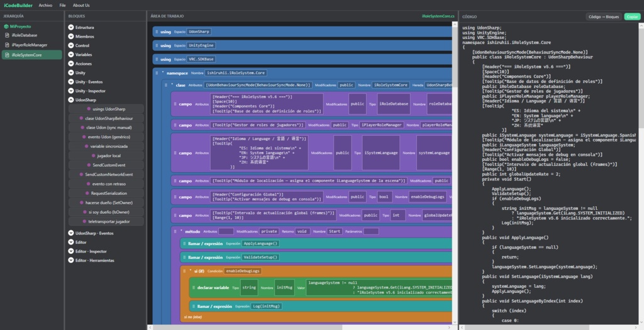Select iRoleSystemCore file in hierarchy
This screenshot has height=330, width=644.
coord(32,55)
